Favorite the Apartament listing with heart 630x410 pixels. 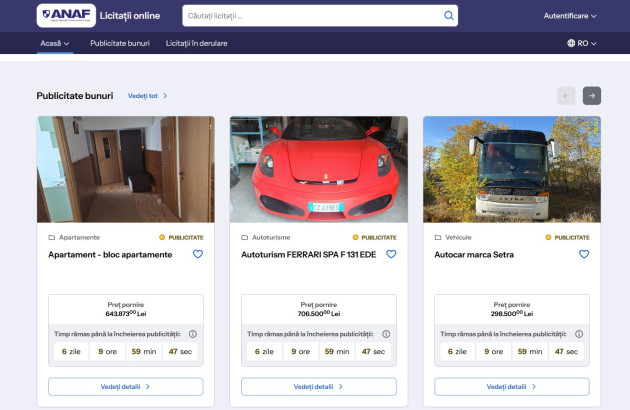[198, 254]
